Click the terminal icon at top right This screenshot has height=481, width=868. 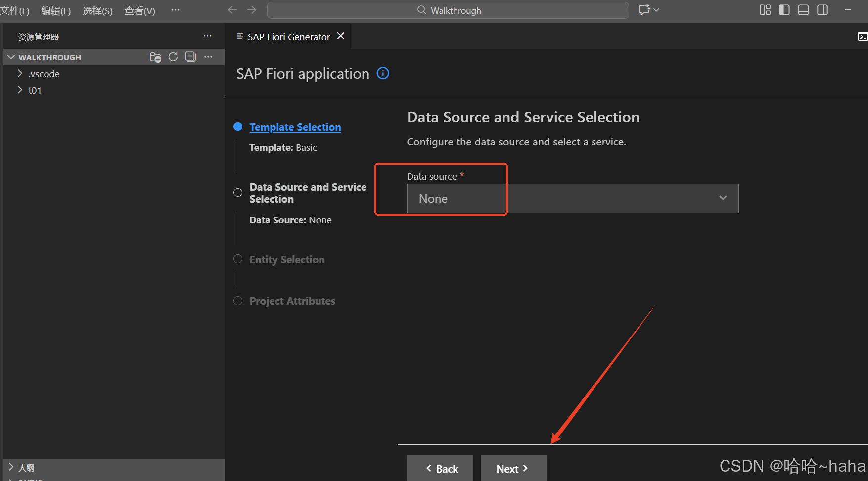863,36
